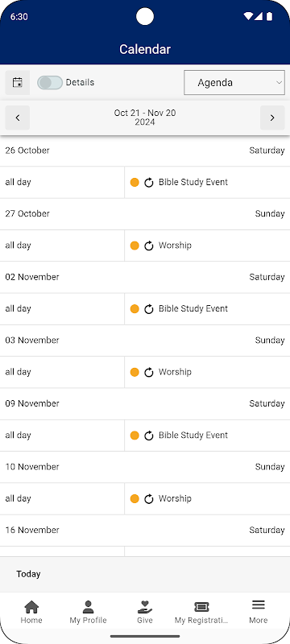290x644 pixels.
Task: Open the date picker calendar icon
Action: [17, 83]
